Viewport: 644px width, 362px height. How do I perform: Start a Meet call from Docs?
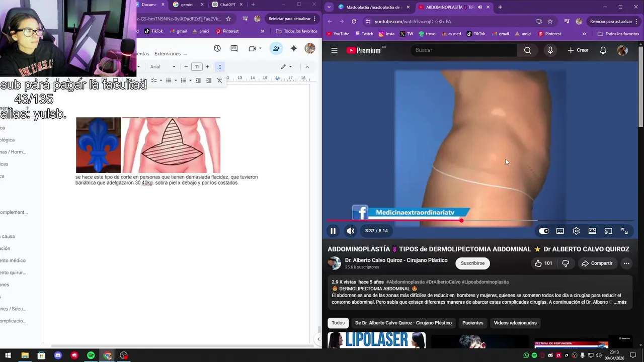(252, 48)
